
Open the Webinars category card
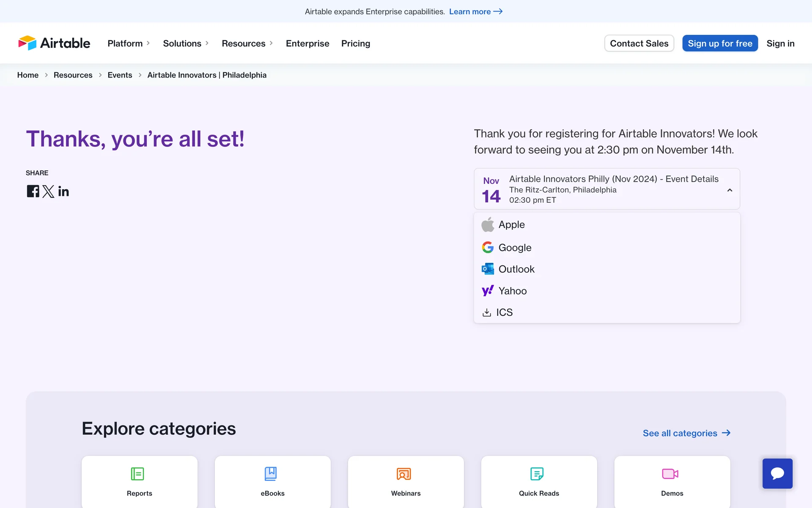pos(406,482)
